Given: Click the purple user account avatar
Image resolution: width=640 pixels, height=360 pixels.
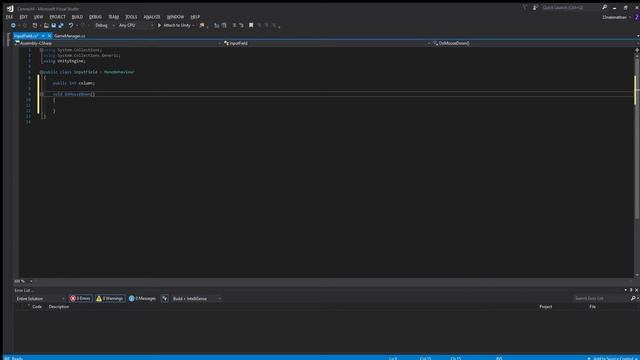Looking at the screenshot, I should point(636,17).
